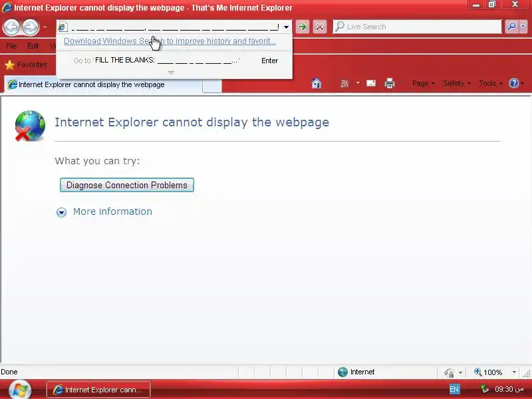Expand autocomplete list with down chevron
532x399 pixels.
[x=171, y=72]
